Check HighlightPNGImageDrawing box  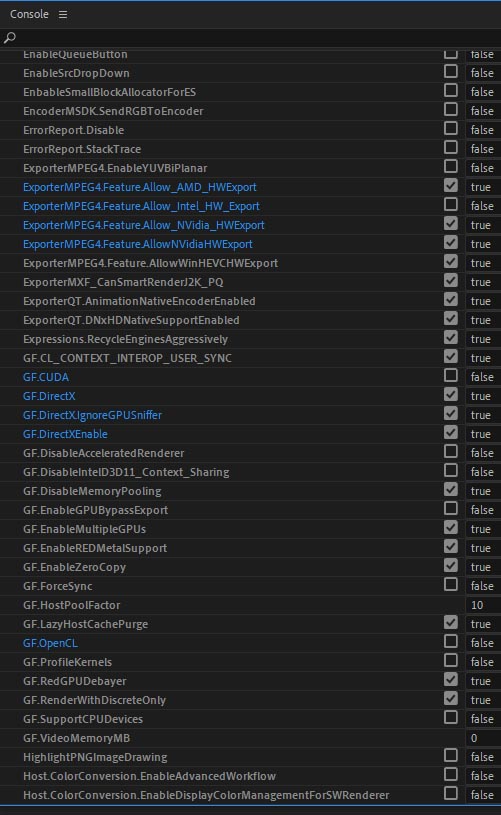point(451,756)
